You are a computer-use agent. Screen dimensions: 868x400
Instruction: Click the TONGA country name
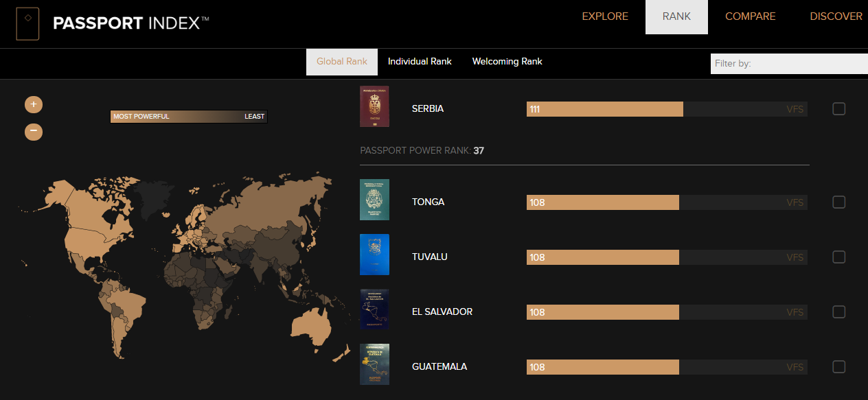pos(428,202)
